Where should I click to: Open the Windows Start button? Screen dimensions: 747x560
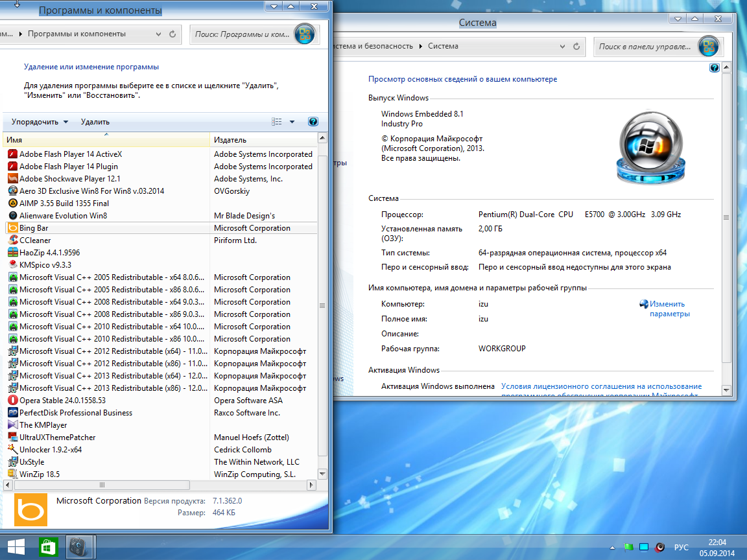coord(16,546)
